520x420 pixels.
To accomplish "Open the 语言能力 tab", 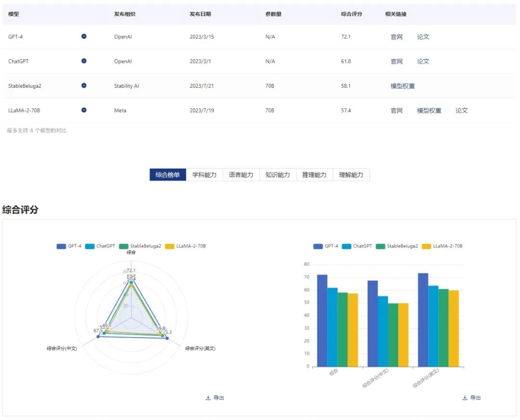I will click(x=241, y=175).
